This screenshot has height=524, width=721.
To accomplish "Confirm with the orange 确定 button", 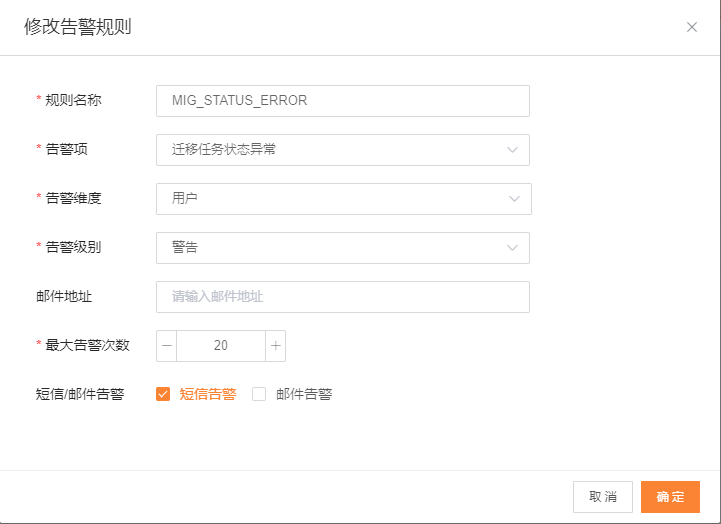I will [x=670, y=497].
